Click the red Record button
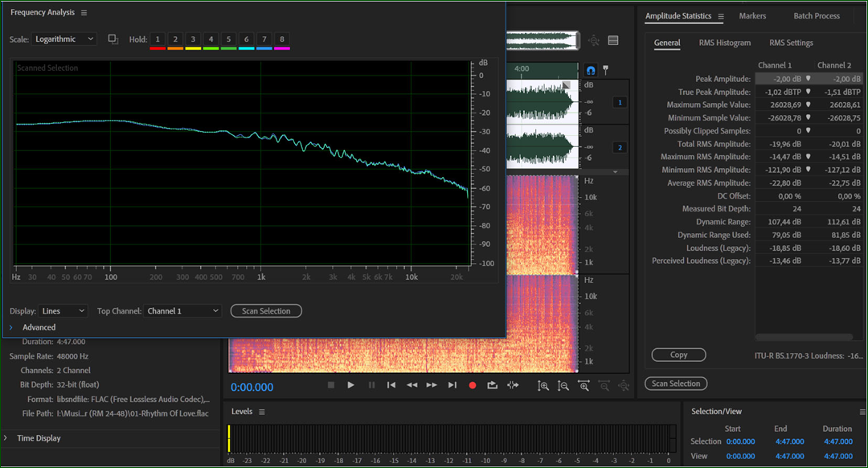Image resolution: width=868 pixels, height=468 pixels. 473,385
